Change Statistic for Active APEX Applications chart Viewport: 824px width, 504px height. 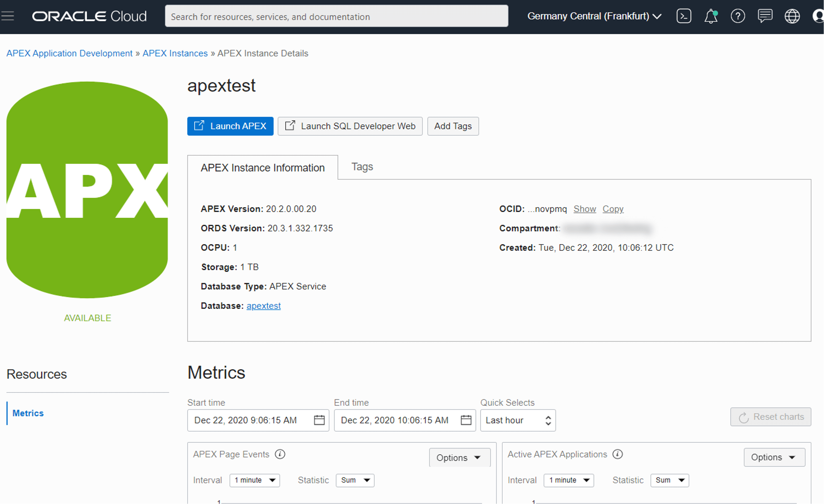point(670,480)
